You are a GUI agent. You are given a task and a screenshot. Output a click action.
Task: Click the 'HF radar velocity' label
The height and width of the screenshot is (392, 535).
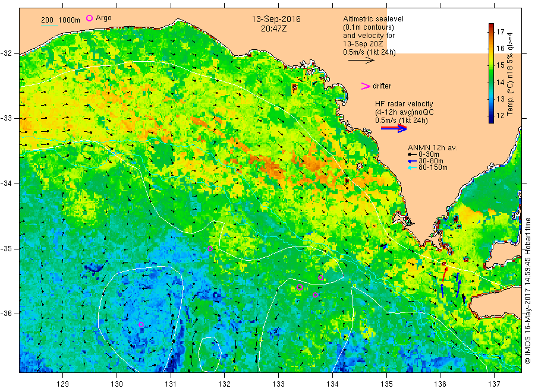(404, 103)
